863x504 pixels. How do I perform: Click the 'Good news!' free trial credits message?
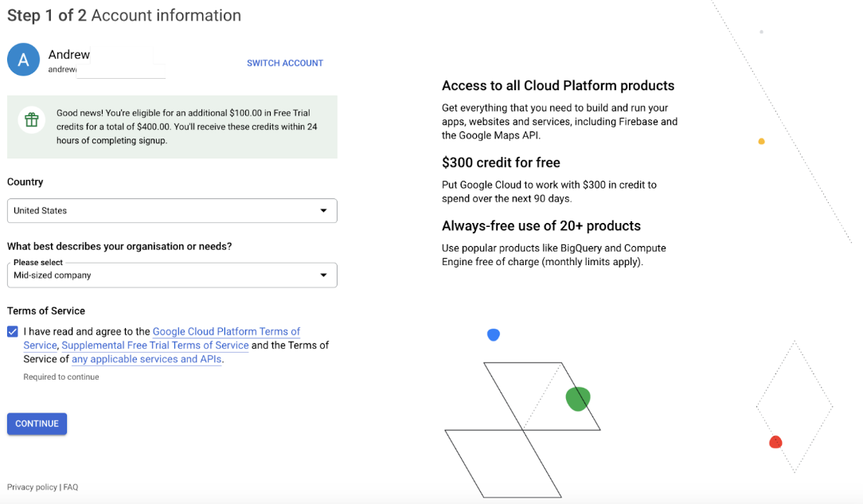pyautogui.click(x=187, y=127)
